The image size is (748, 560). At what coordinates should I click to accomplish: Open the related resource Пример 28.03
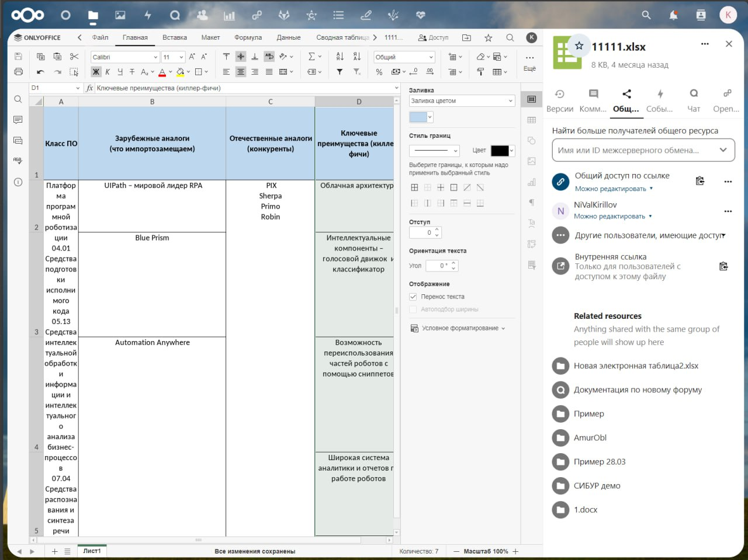pyautogui.click(x=599, y=462)
